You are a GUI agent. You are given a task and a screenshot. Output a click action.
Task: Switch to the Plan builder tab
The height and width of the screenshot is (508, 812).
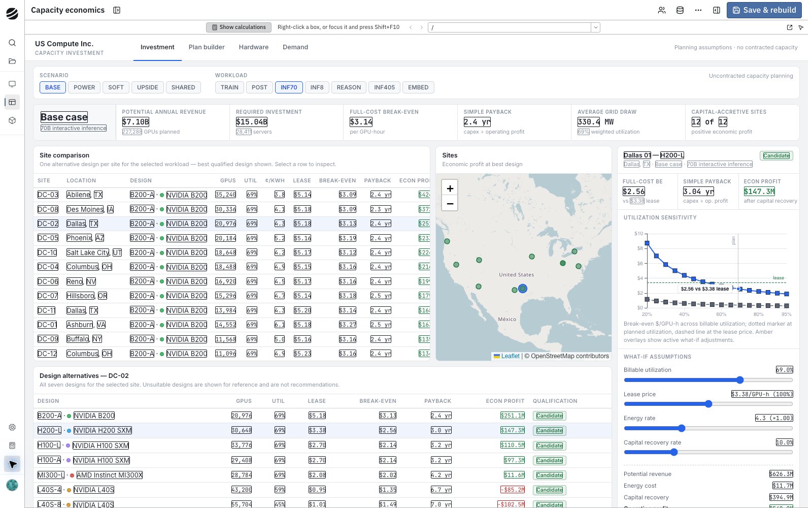tap(207, 47)
